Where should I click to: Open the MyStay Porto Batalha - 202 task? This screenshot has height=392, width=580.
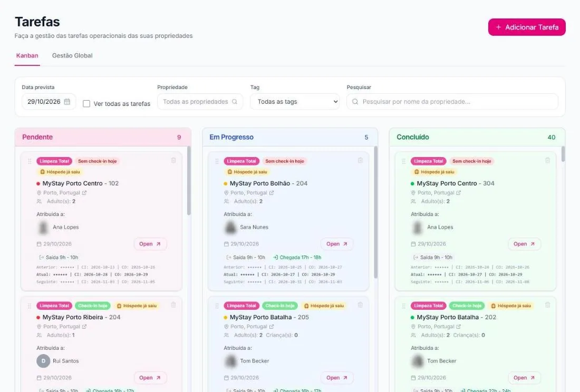coord(524,378)
